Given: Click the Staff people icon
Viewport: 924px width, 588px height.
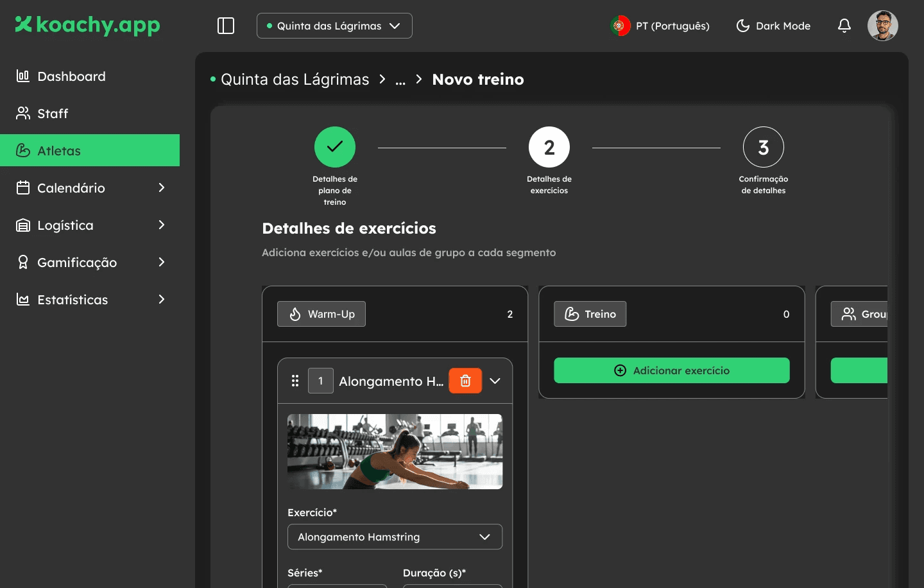Looking at the screenshot, I should click(x=23, y=113).
